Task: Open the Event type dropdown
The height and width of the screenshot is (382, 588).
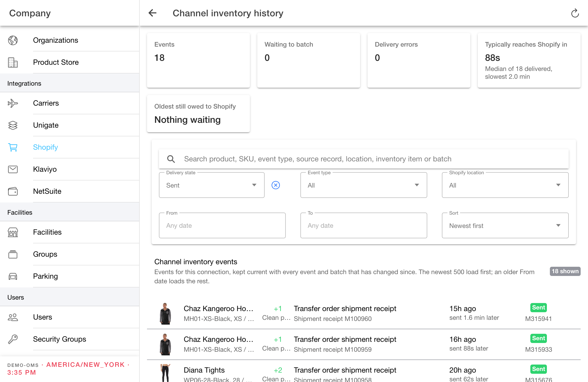Action: click(363, 185)
